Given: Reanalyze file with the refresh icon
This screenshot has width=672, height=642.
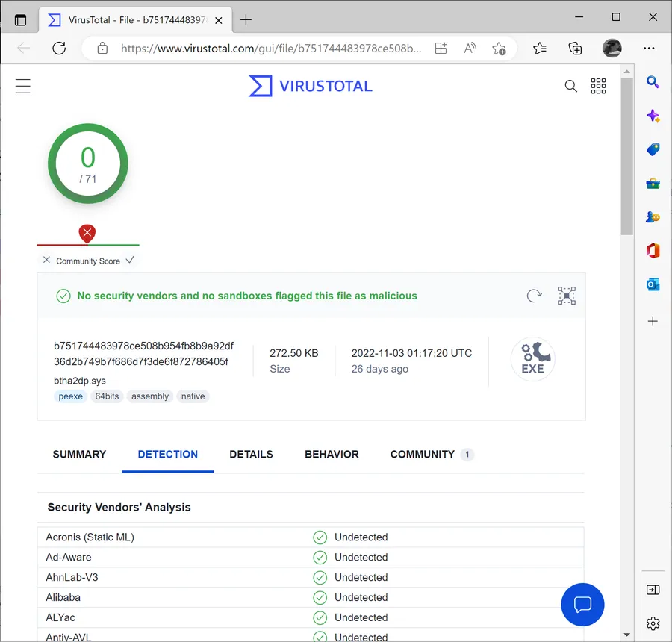Looking at the screenshot, I should (x=534, y=296).
